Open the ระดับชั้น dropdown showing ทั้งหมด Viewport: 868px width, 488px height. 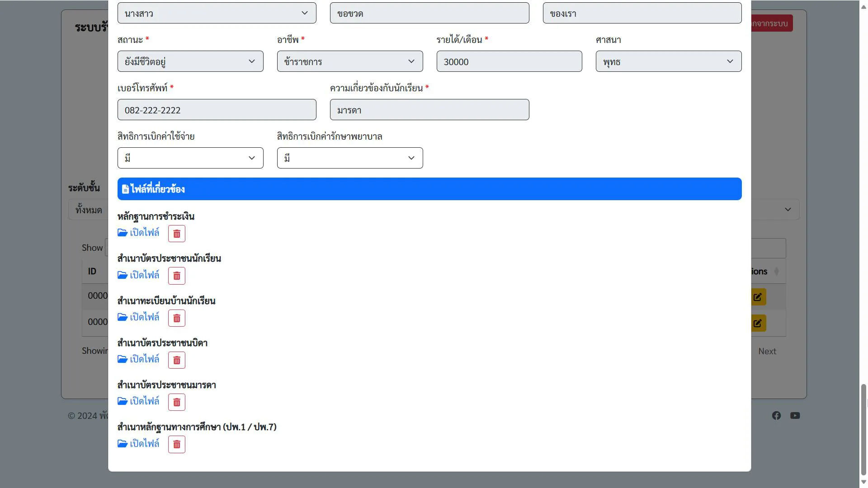pos(89,210)
